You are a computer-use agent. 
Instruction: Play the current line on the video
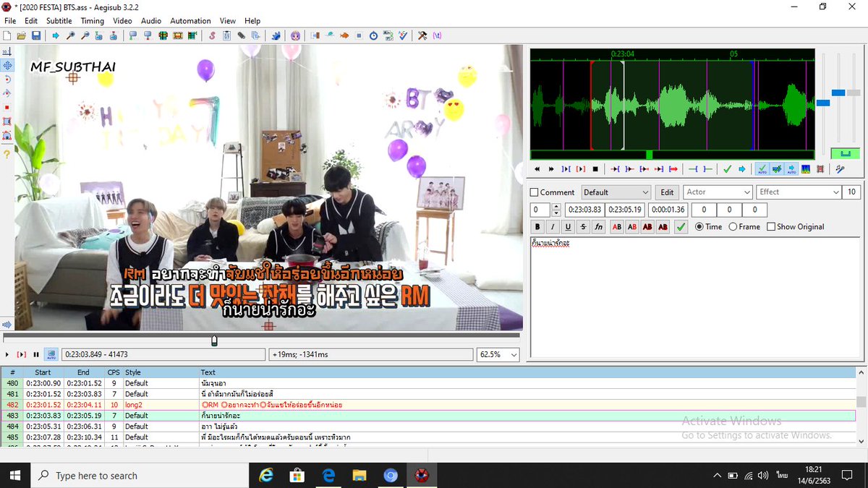click(22, 355)
